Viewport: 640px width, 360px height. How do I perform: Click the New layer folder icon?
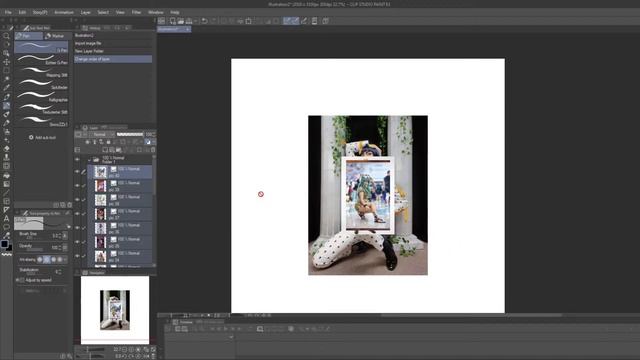point(119,150)
